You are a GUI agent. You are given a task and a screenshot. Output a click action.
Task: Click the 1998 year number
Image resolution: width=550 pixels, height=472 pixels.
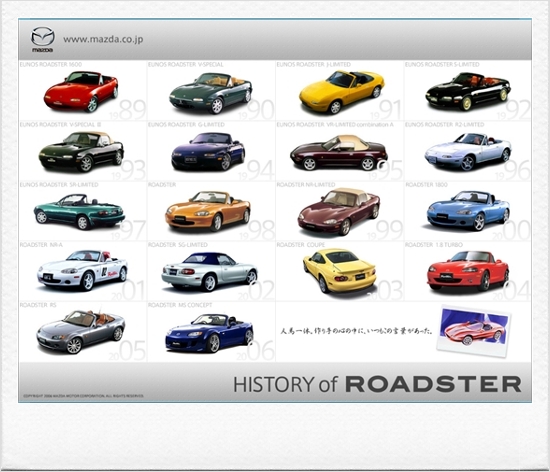257,230
